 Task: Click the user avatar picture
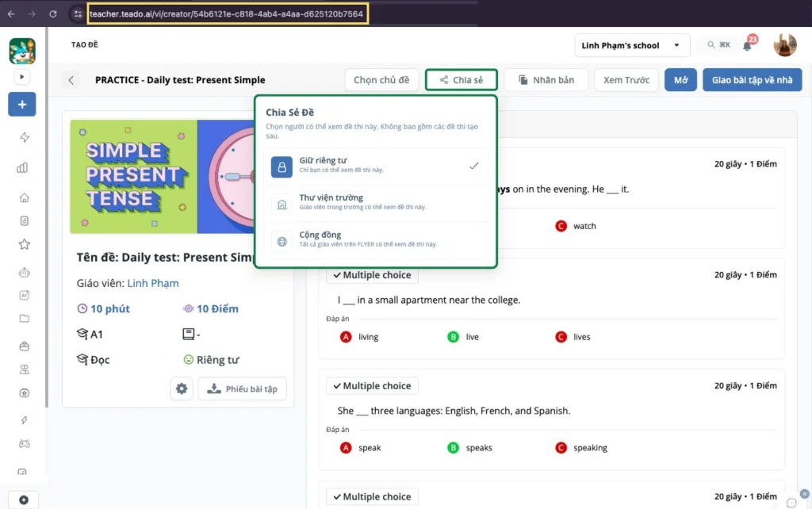click(785, 45)
